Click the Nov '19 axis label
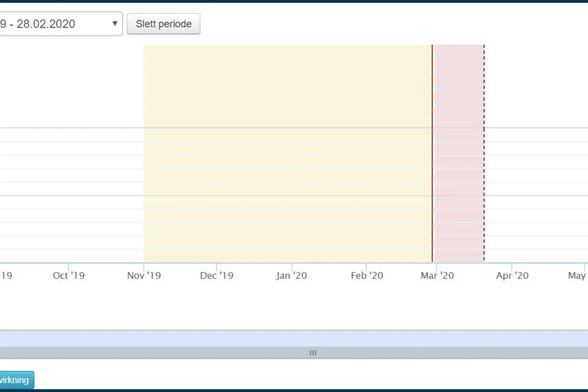This screenshot has width=588, height=392. pyautogui.click(x=144, y=276)
